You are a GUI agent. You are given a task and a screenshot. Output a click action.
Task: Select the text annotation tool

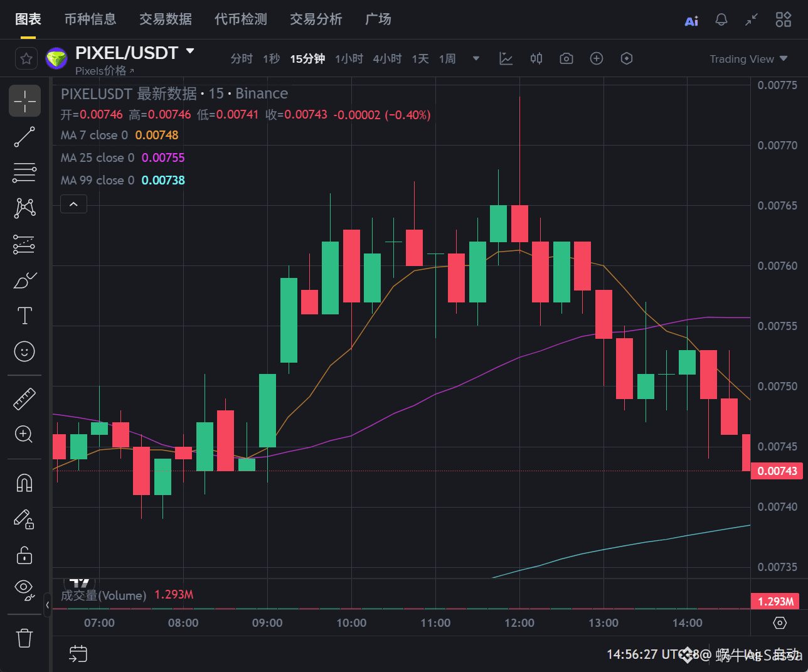click(x=24, y=316)
